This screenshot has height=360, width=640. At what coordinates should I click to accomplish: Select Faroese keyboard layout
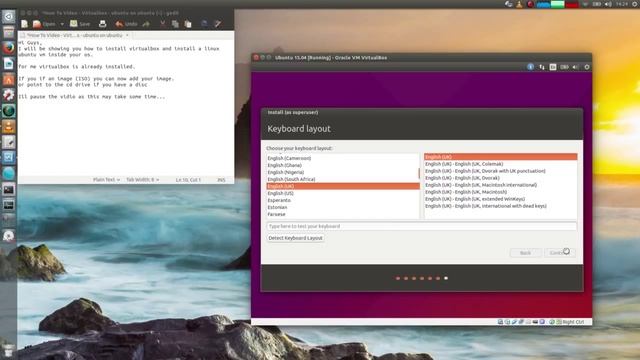[343, 214]
